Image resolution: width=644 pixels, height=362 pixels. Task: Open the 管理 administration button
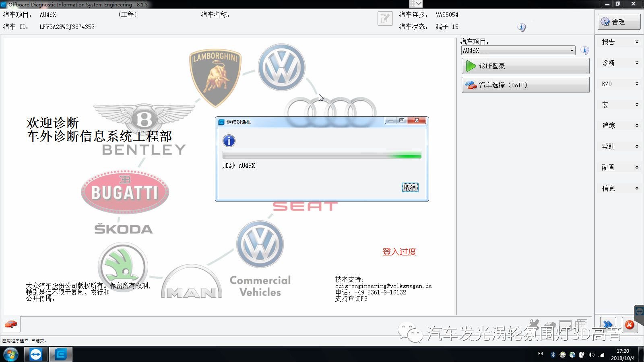pos(619,22)
